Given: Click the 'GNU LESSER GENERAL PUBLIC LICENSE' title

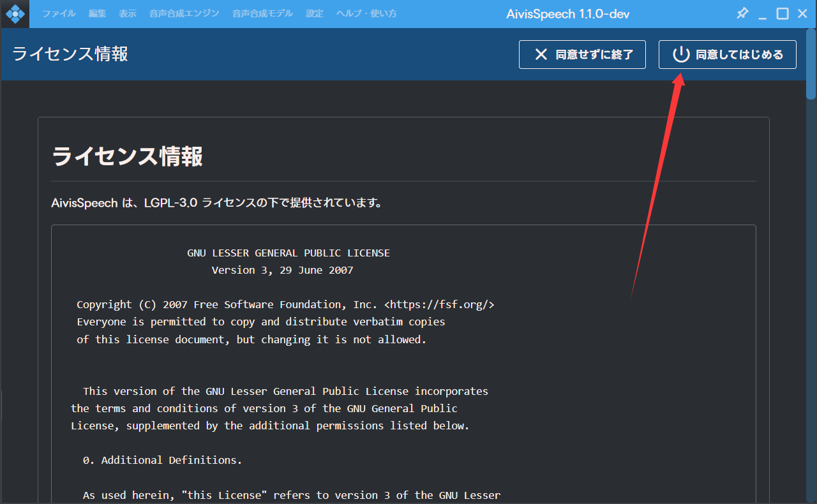Looking at the screenshot, I should pos(289,253).
